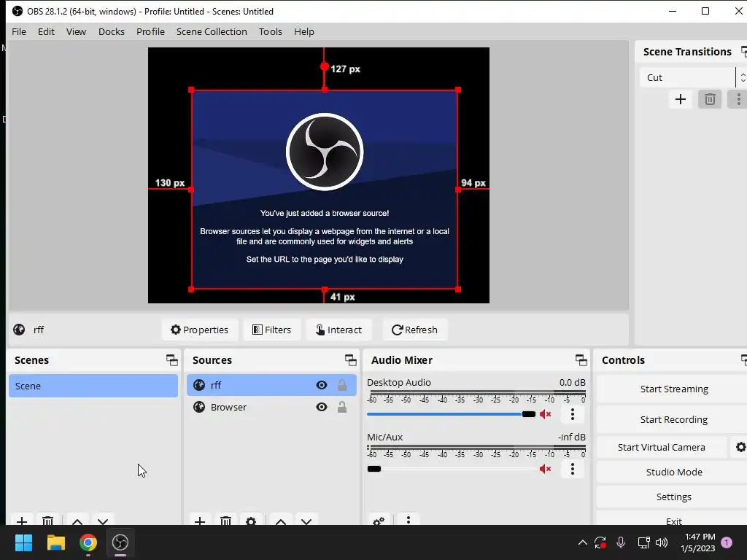This screenshot has height=560, width=747.
Task: Remove selected scene trash icon
Action: [47, 521]
